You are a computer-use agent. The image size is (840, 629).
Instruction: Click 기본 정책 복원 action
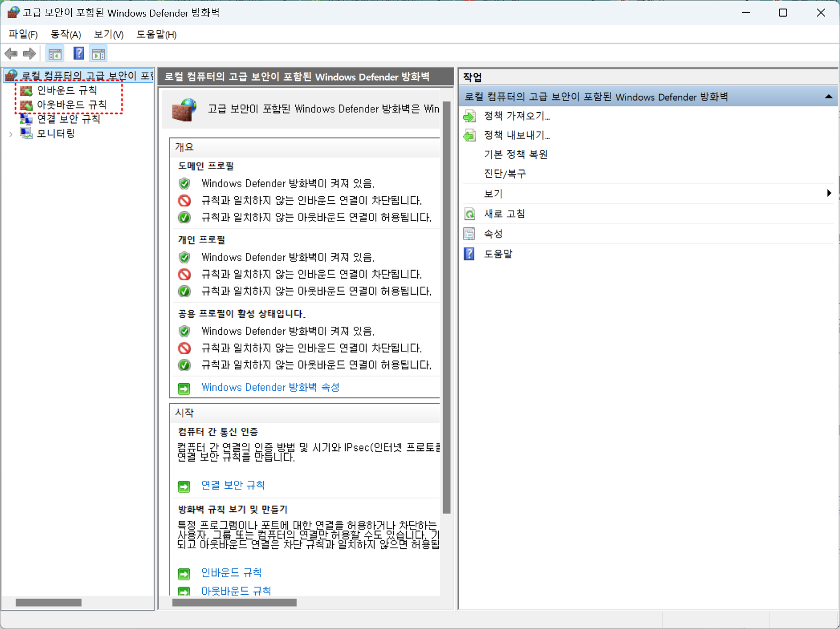[516, 155]
